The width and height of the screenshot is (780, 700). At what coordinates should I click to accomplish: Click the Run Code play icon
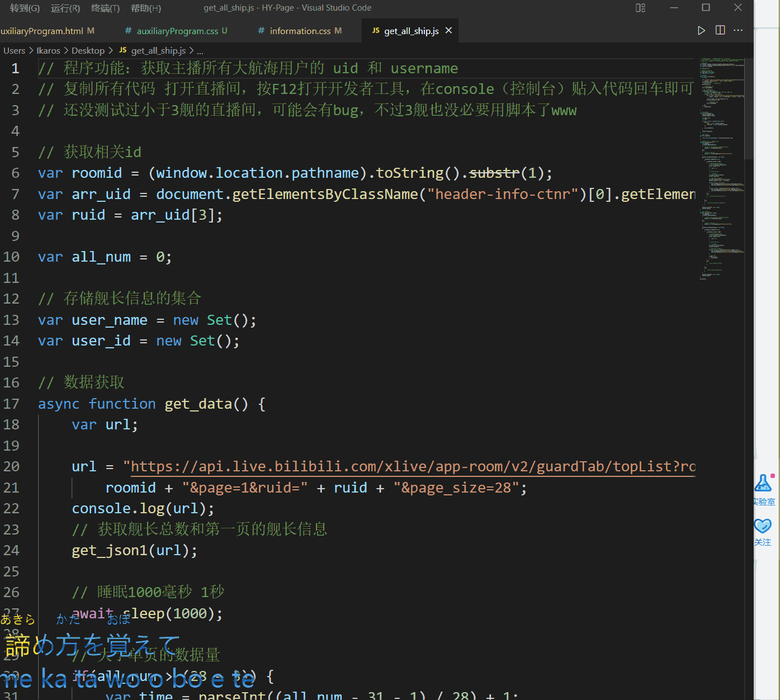click(x=701, y=31)
